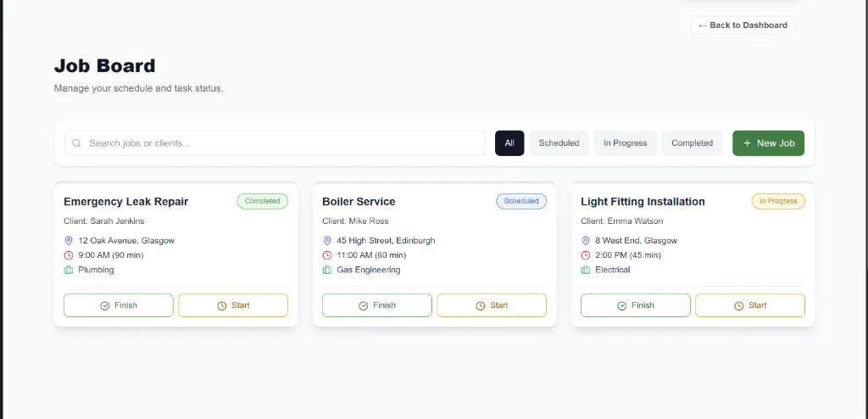The width and height of the screenshot is (868, 419).
Task: Click clock icon beside 2:00 PM (45 min)
Action: tap(586, 255)
